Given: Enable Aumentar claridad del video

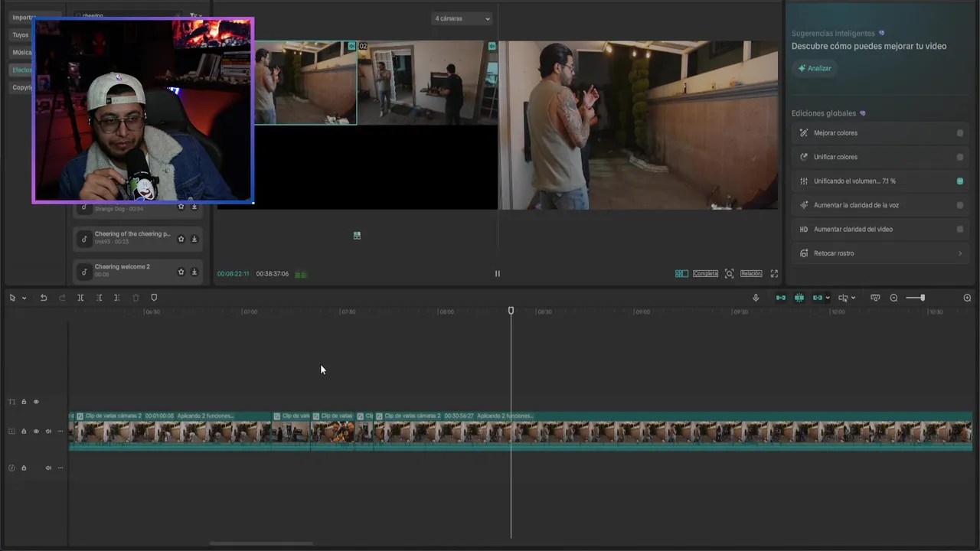Looking at the screenshot, I should click(960, 230).
